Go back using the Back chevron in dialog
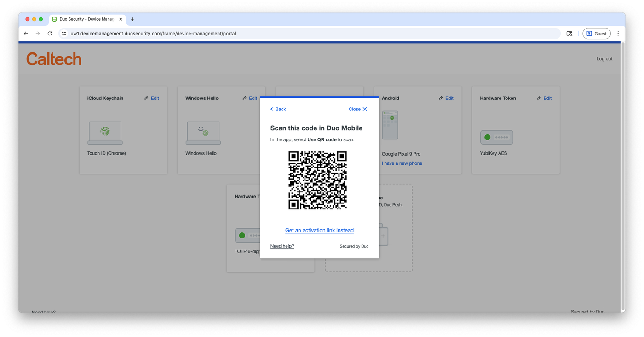Image resolution: width=644 pixels, height=337 pixels. click(278, 109)
